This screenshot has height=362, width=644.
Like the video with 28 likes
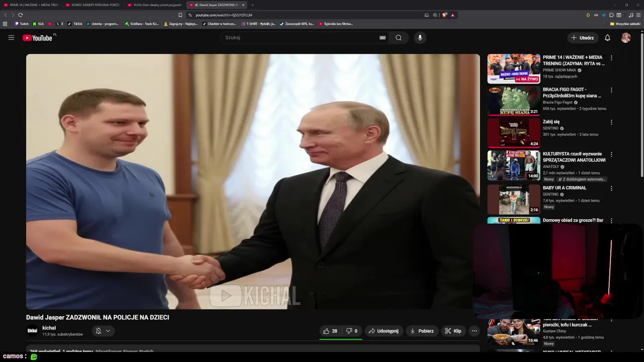(x=330, y=331)
